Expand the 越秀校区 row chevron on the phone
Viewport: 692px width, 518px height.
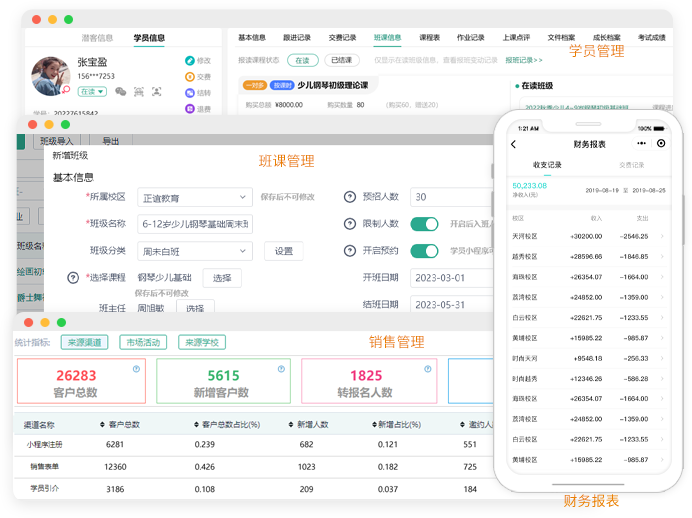[662, 256]
